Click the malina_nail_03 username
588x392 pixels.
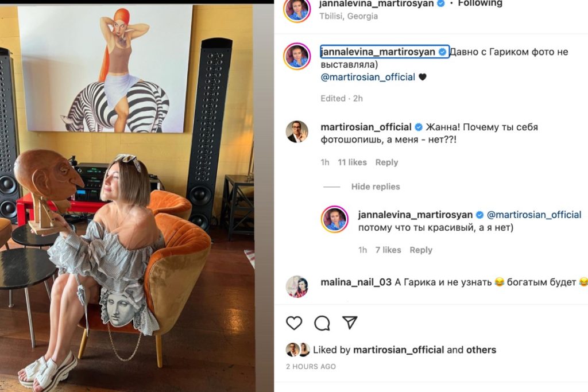pos(356,282)
